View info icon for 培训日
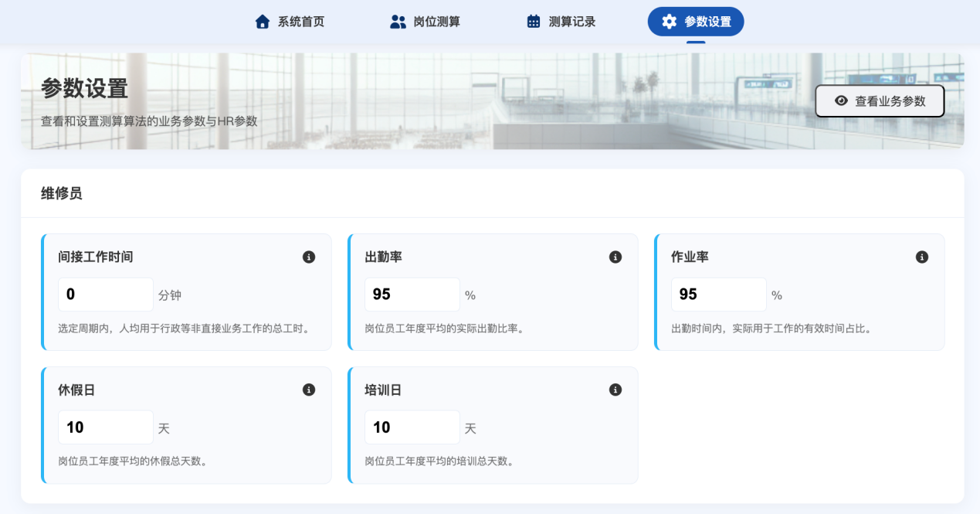The width and height of the screenshot is (980, 514). click(x=615, y=390)
